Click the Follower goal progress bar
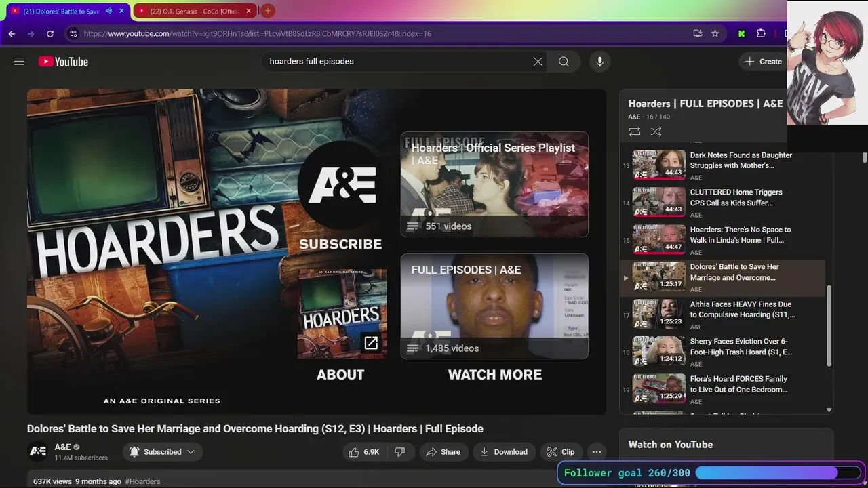The width and height of the screenshot is (868, 488). (x=778, y=473)
